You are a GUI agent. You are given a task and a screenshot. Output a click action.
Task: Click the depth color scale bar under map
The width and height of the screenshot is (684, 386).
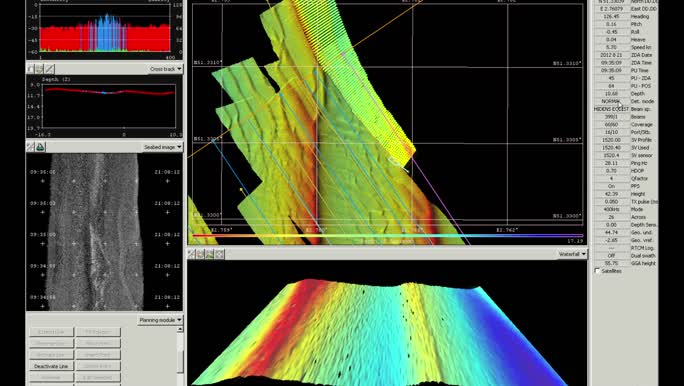point(387,236)
